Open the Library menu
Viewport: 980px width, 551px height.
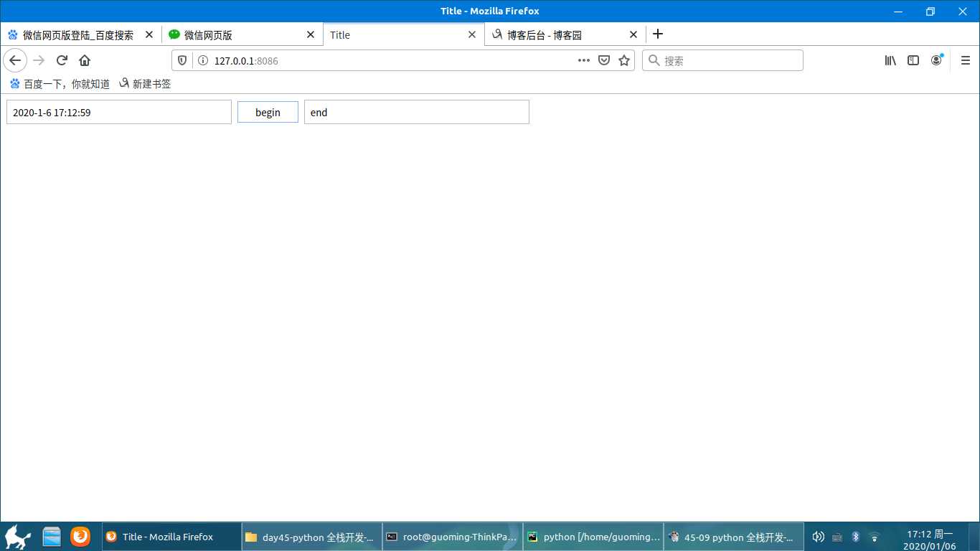pyautogui.click(x=890, y=61)
